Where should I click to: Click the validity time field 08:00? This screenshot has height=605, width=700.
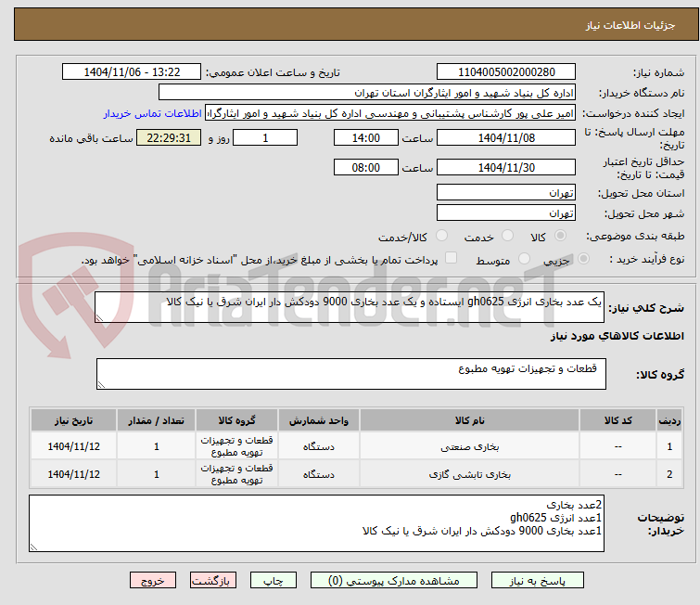click(366, 167)
